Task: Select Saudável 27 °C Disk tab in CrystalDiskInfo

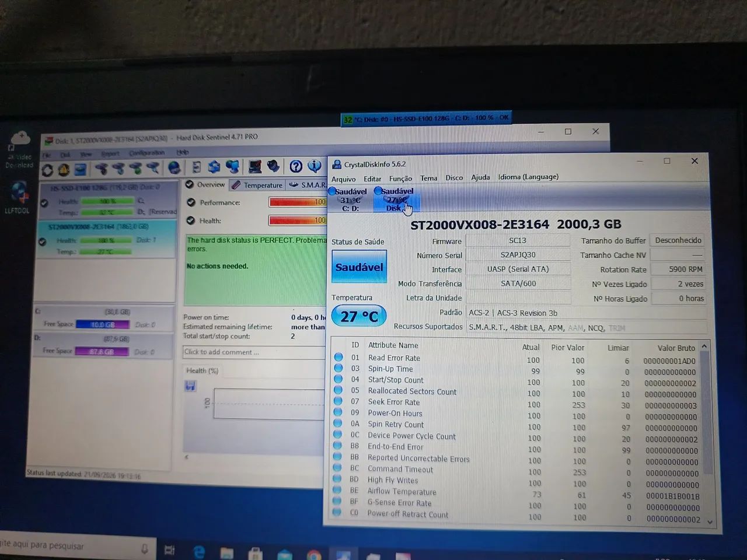Action: (x=396, y=199)
